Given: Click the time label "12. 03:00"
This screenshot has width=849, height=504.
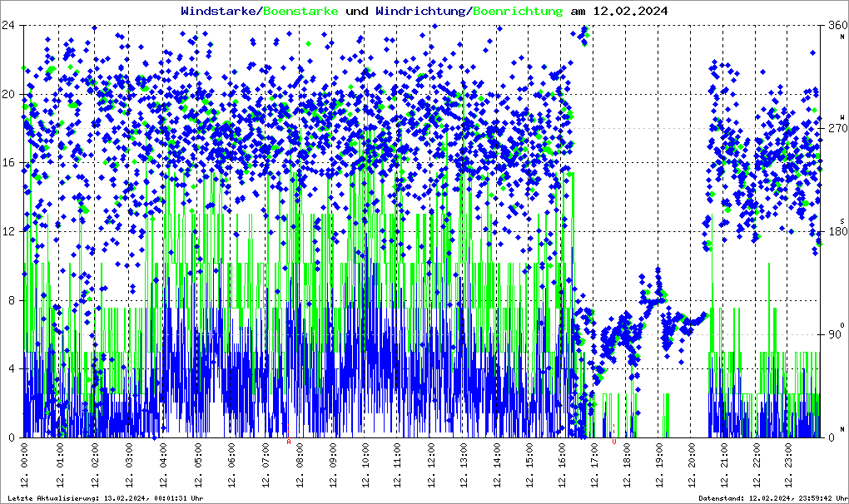Looking at the screenshot, I should 129,464.
